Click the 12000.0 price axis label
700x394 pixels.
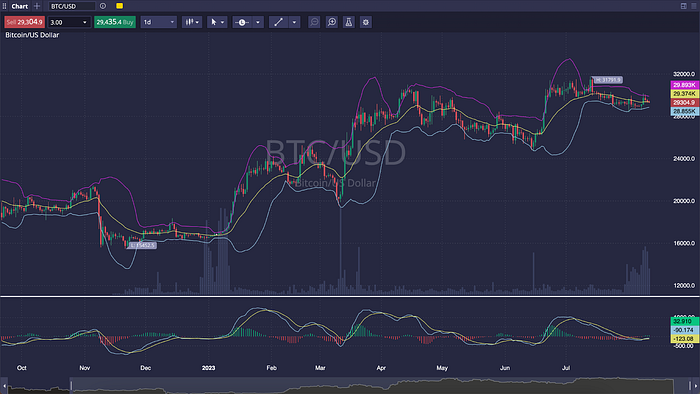(x=684, y=286)
